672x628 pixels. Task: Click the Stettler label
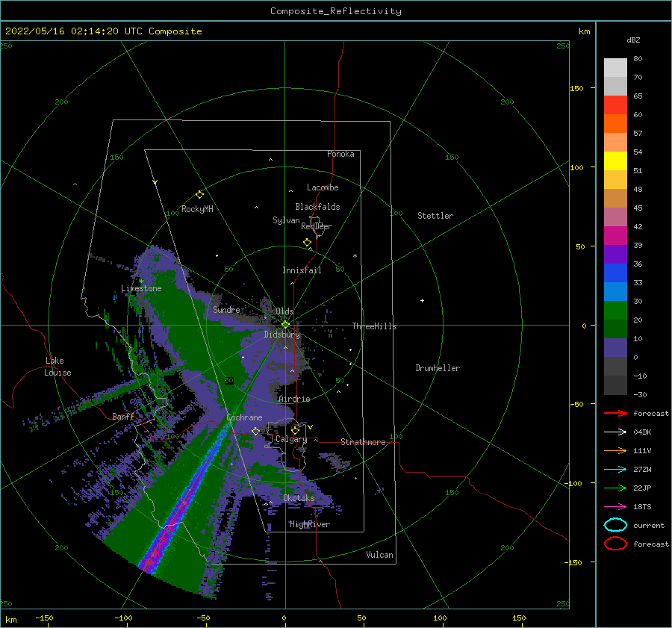[x=435, y=216]
